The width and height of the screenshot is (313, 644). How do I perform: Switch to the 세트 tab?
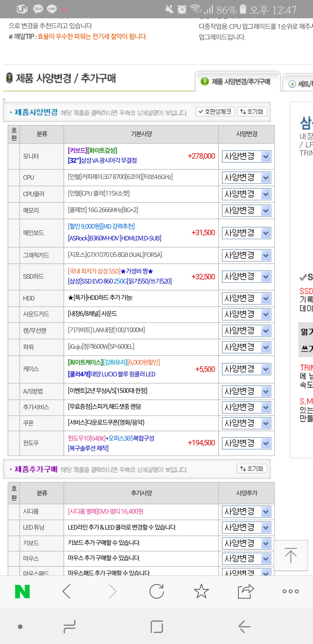(x=298, y=84)
